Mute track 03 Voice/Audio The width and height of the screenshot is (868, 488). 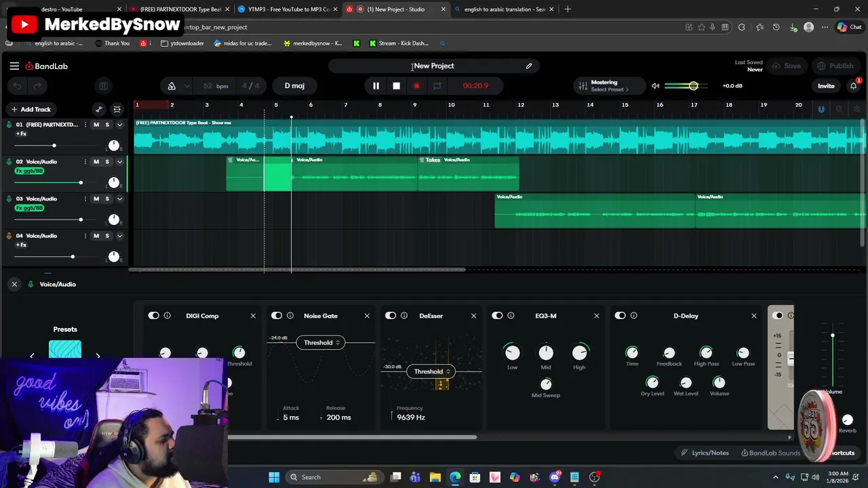coord(96,199)
